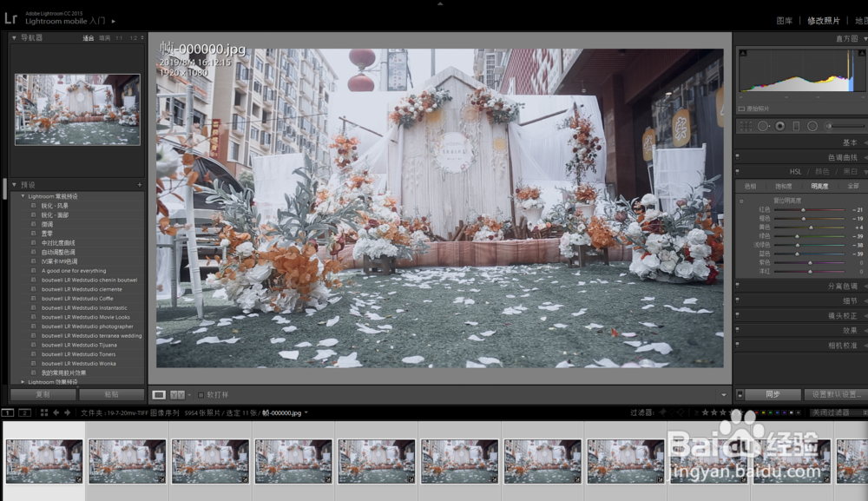Select 全部 all tab in HSL
Image resolution: width=868 pixels, height=501 pixels.
tap(853, 186)
